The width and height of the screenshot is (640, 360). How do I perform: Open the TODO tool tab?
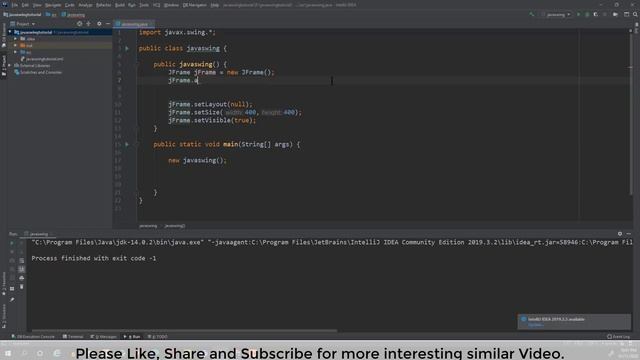(158, 337)
